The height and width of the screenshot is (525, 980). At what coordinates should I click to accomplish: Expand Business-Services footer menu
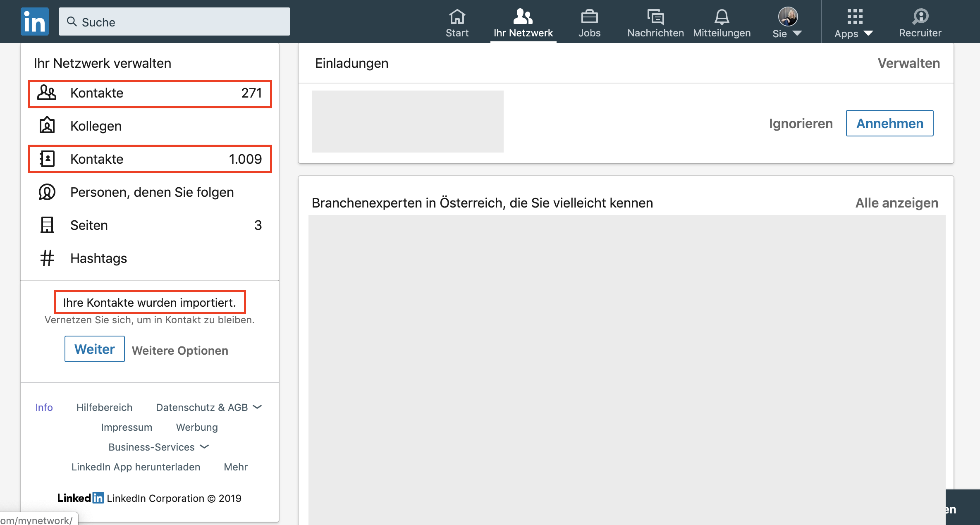[158, 447]
